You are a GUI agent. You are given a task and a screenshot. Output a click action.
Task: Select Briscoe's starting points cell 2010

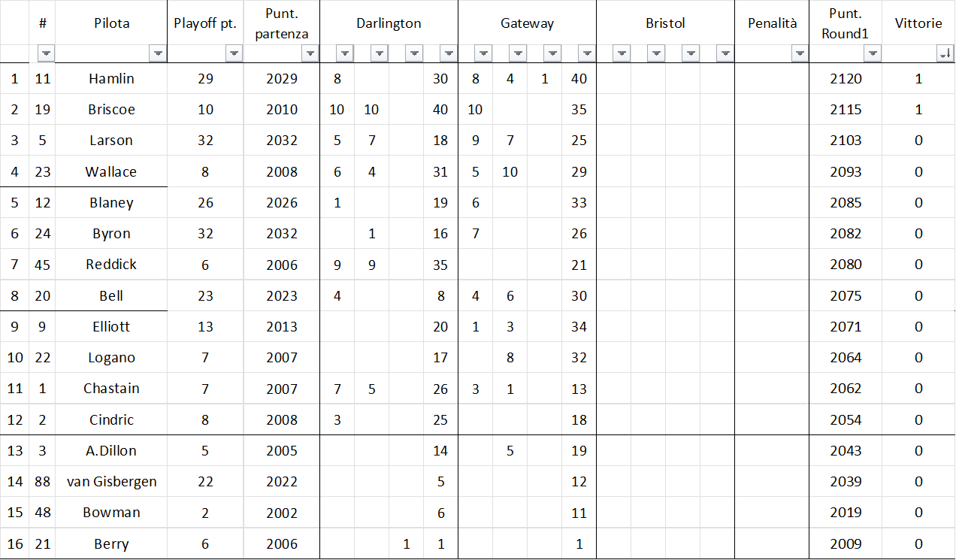click(x=282, y=109)
